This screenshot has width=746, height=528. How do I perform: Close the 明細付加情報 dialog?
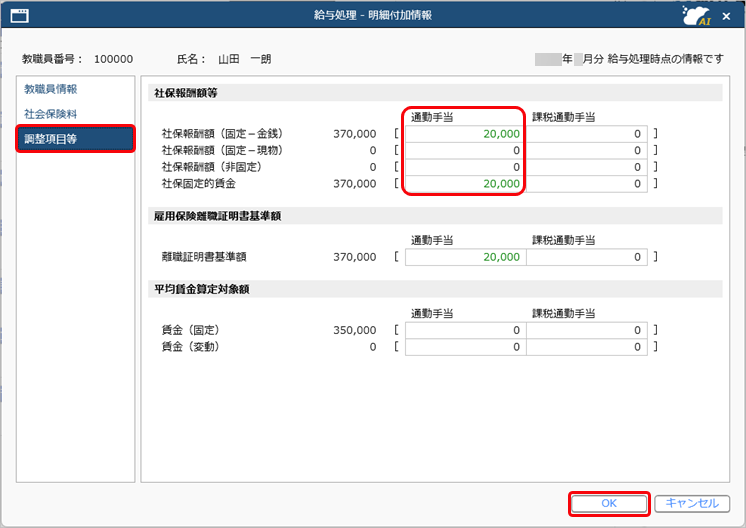coord(726,16)
